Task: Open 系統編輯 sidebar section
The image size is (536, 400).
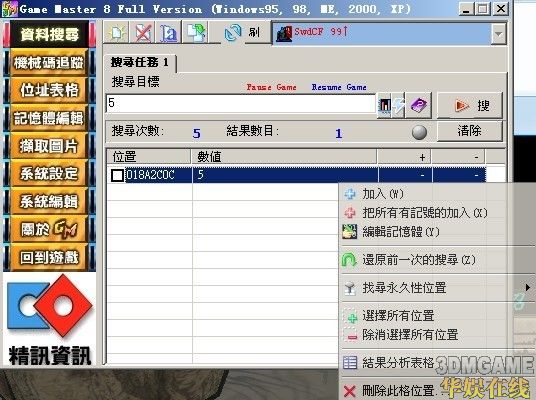Action: click(49, 201)
